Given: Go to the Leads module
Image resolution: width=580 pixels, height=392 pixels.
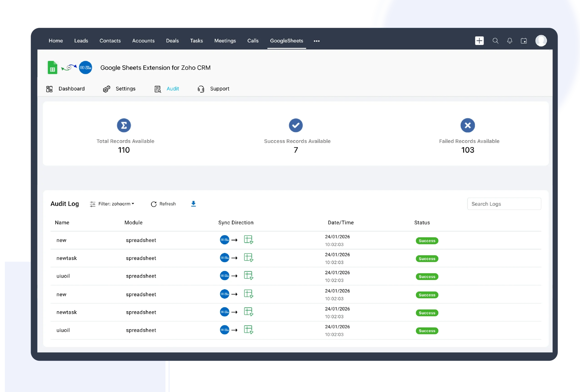Looking at the screenshot, I should pos(81,41).
